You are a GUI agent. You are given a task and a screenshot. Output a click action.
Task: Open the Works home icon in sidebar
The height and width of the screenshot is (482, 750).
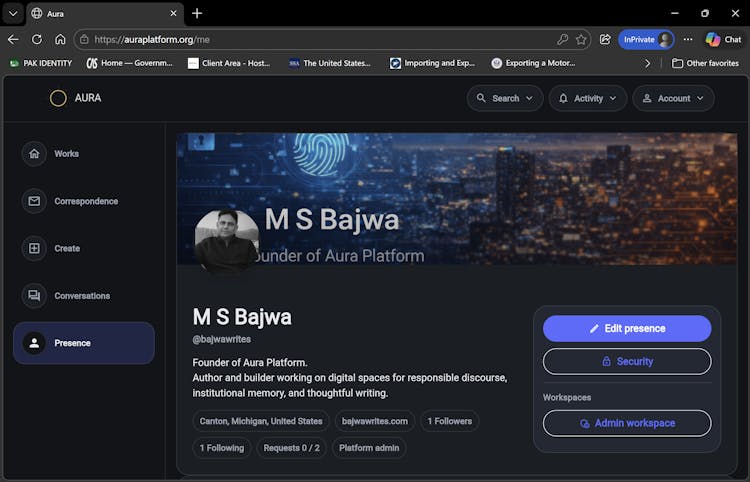coord(35,154)
